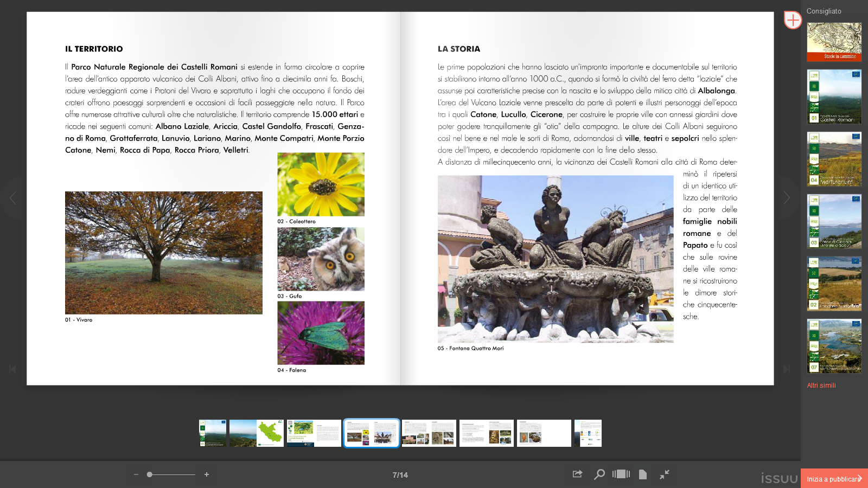Click the red plus add button
Viewport: 868px width, 488px height.
pos(793,20)
